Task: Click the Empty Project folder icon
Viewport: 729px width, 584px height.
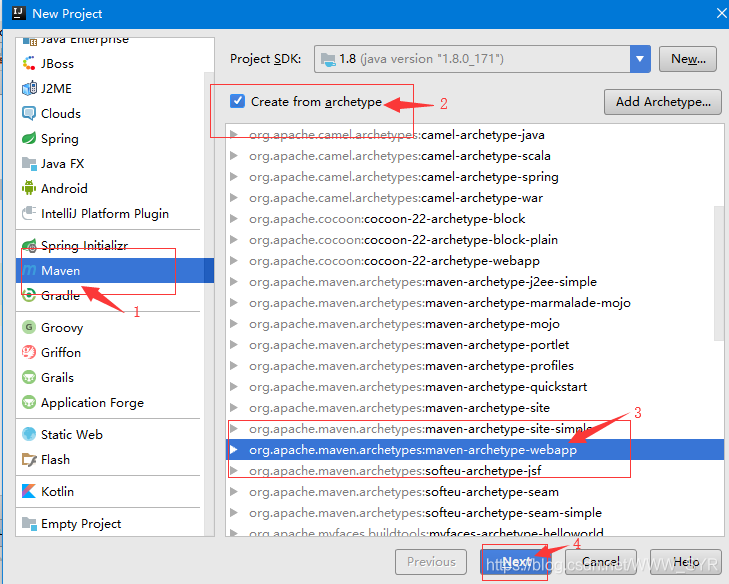Action: pos(29,524)
